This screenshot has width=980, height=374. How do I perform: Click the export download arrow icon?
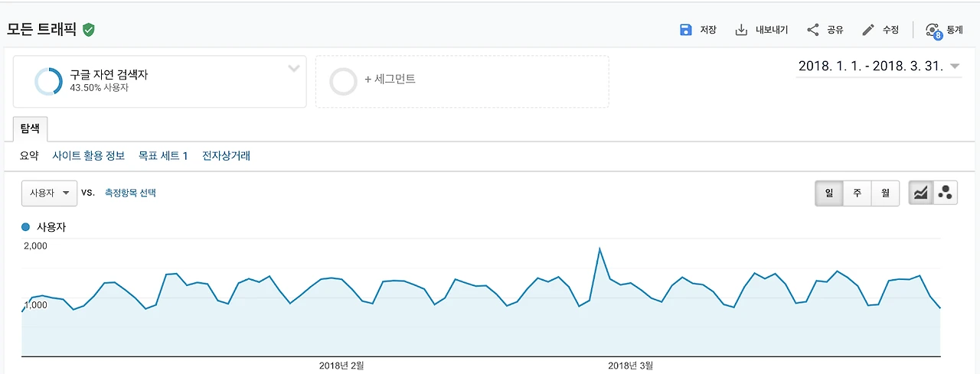(741, 30)
